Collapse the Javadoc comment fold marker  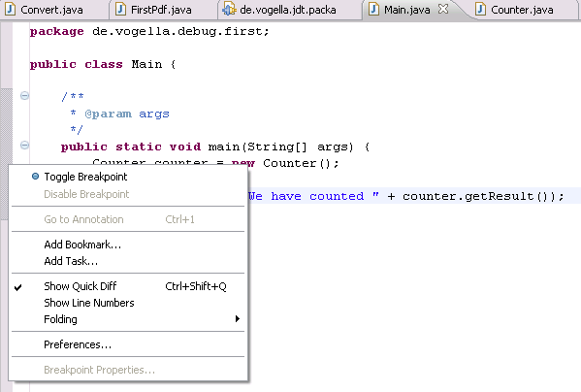(24, 96)
